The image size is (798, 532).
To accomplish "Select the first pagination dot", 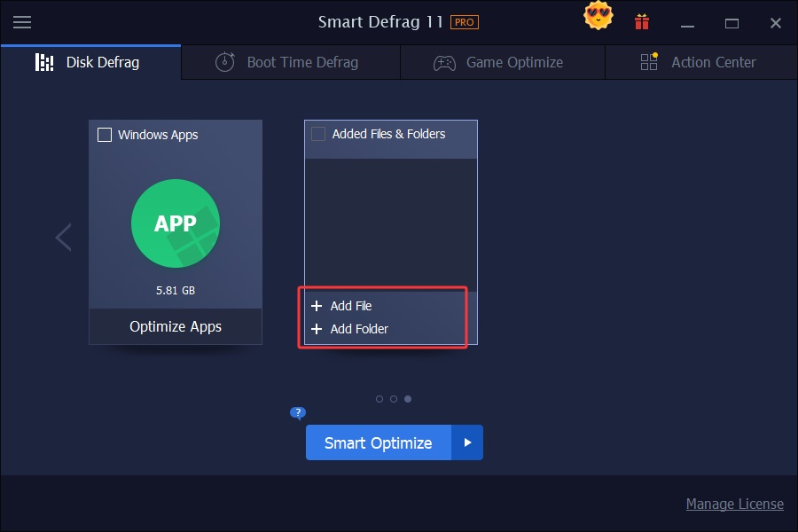I will point(379,399).
